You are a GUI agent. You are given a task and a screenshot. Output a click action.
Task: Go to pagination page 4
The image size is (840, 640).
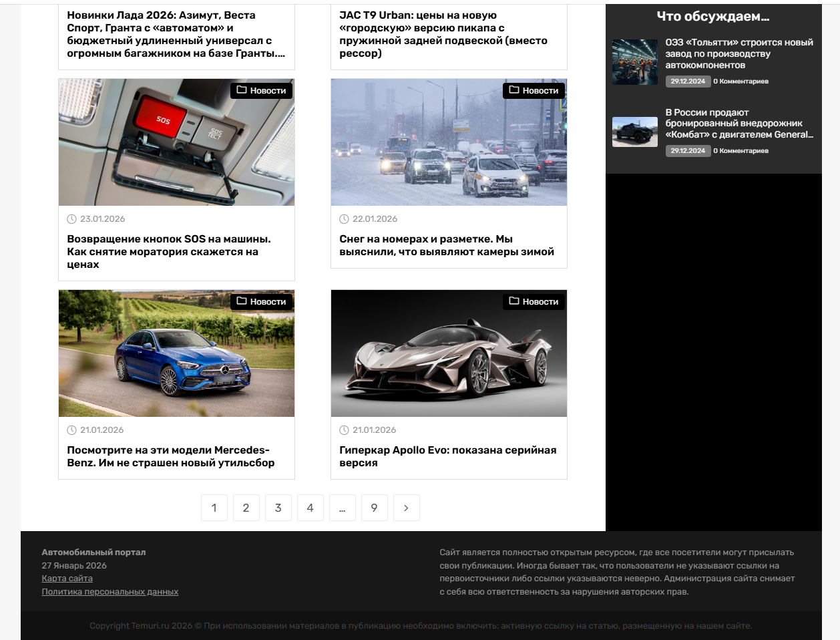[310, 508]
